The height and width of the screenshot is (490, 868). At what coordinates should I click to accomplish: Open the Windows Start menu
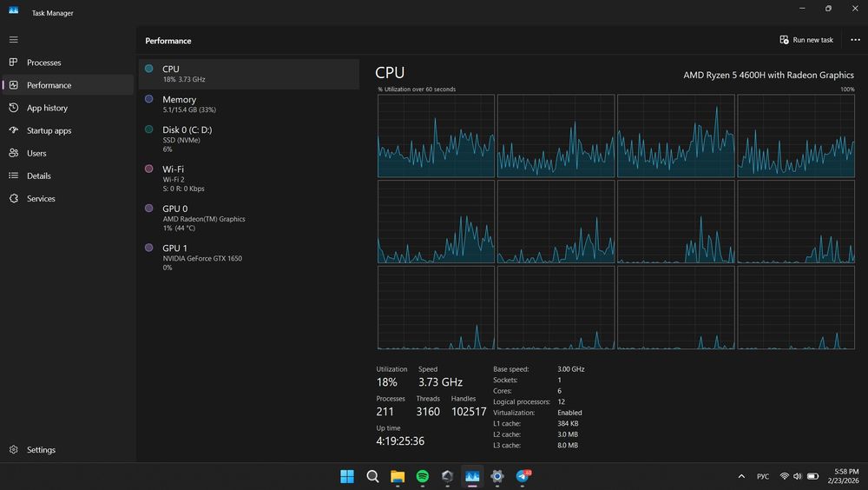click(347, 476)
